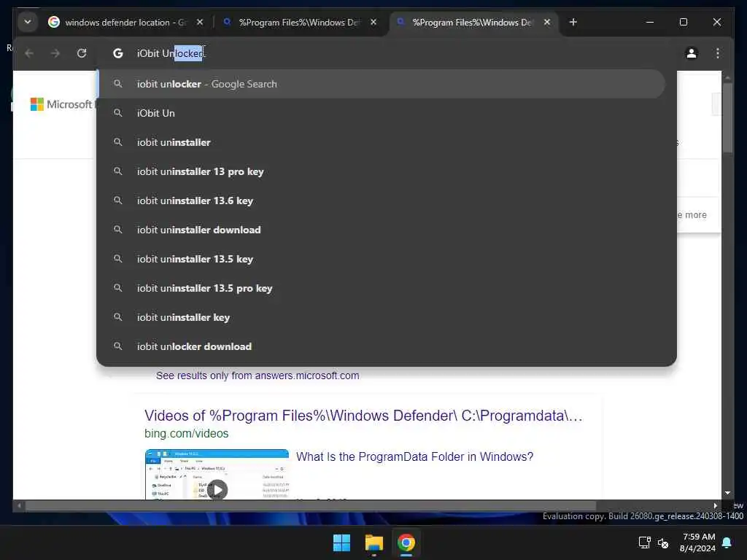Open Chrome three-dot menu
Screen dimensions: 747x560
[x=718, y=53]
